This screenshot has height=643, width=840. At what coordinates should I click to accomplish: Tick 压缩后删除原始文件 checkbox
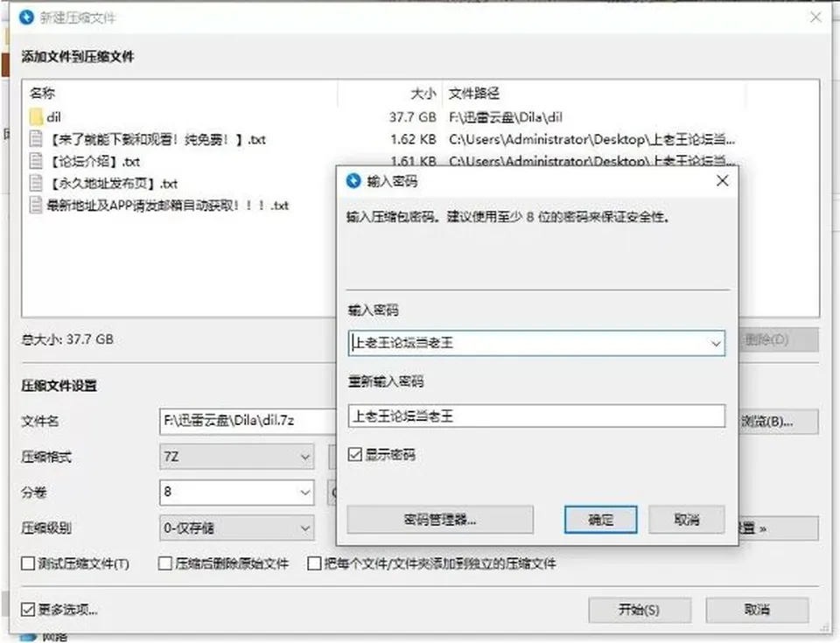point(165,563)
